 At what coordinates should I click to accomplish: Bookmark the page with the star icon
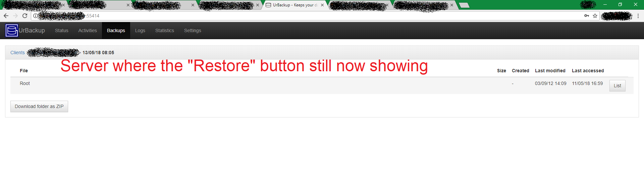pos(595,16)
